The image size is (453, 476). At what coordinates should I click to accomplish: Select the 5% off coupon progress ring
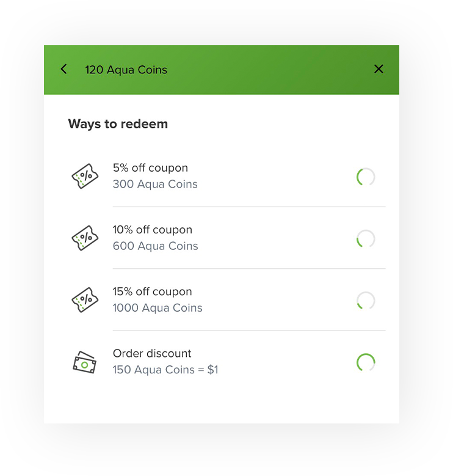tap(366, 177)
